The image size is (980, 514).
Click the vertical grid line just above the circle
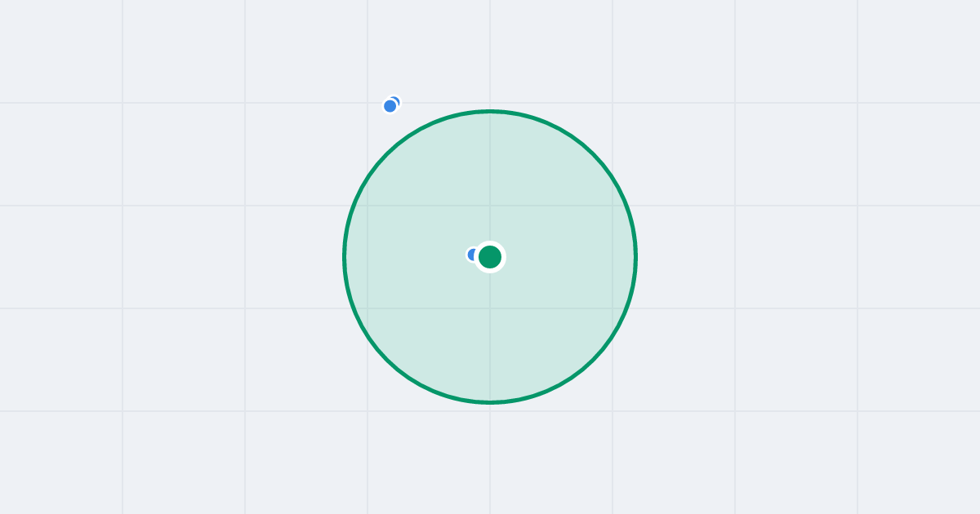tap(490, 53)
